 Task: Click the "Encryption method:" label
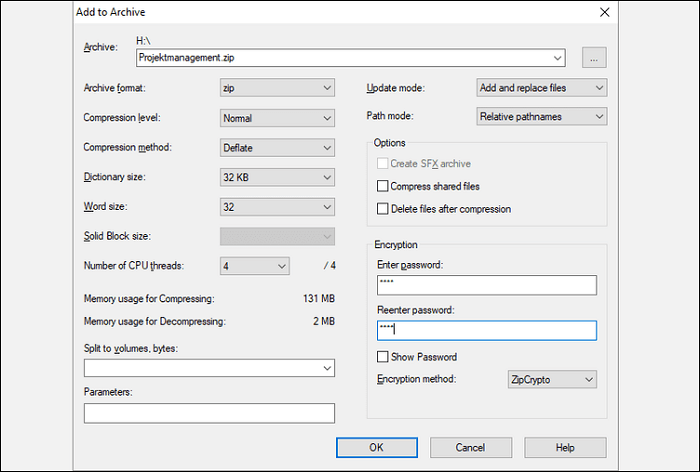[417, 379]
